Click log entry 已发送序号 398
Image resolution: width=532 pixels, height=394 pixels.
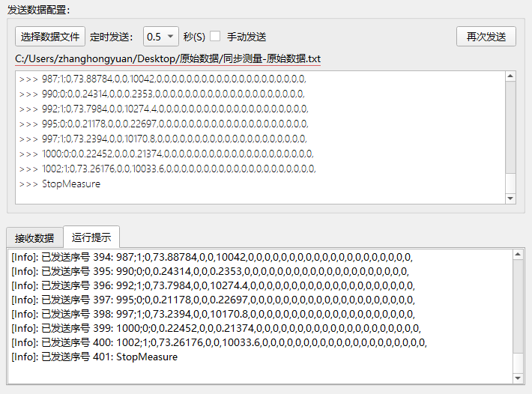[x=213, y=314]
